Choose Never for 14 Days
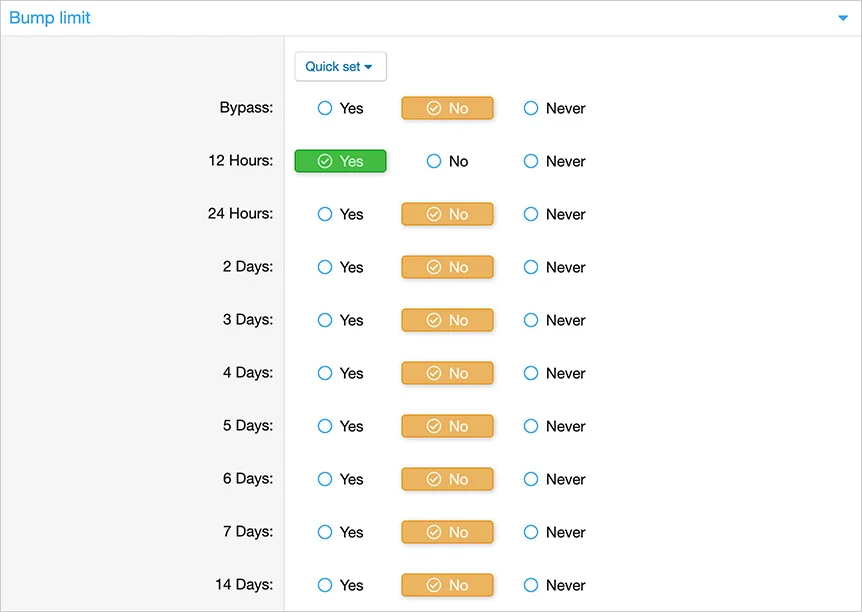The height and width of the screenshot is (612, 862). (x=531, y=585)
